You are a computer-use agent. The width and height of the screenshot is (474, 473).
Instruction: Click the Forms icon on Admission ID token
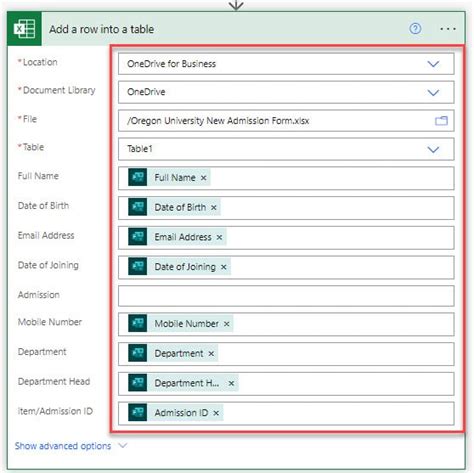pos(138,412)
